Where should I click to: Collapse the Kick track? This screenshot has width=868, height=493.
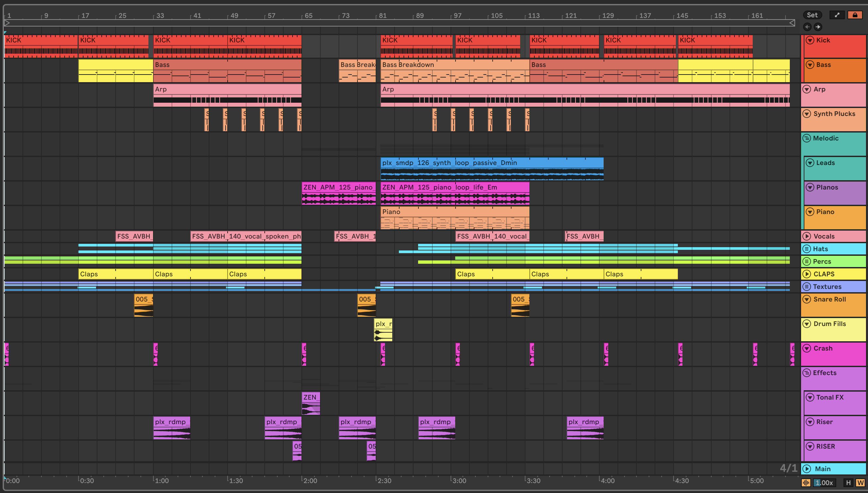tap(810, 40)
